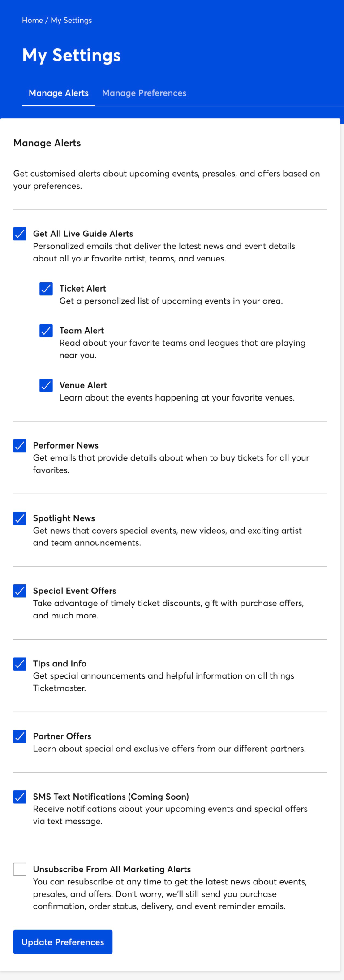Click the Ticket Alert label text
Image resolution: width=344 pixels, height=980 pixels.
(x=83, y=288)
